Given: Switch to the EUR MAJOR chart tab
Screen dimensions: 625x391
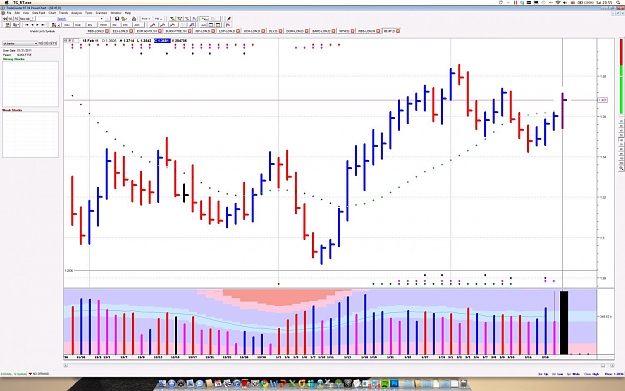Looking at the screenshot, I should (x=147, y=31).
